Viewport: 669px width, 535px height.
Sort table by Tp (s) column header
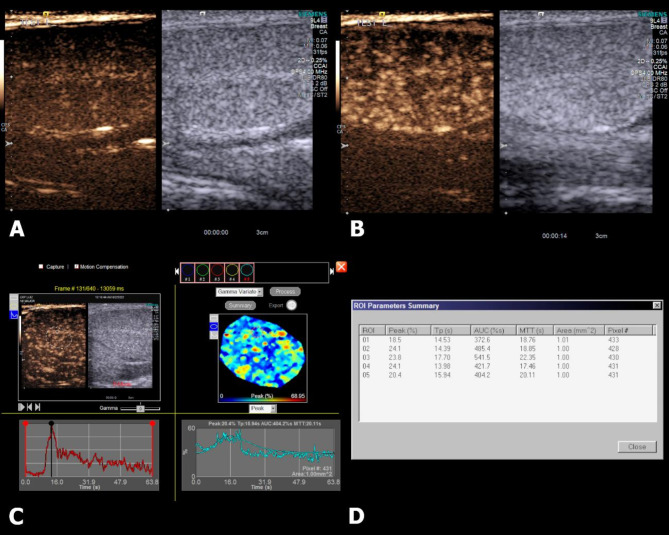point(451,330)
